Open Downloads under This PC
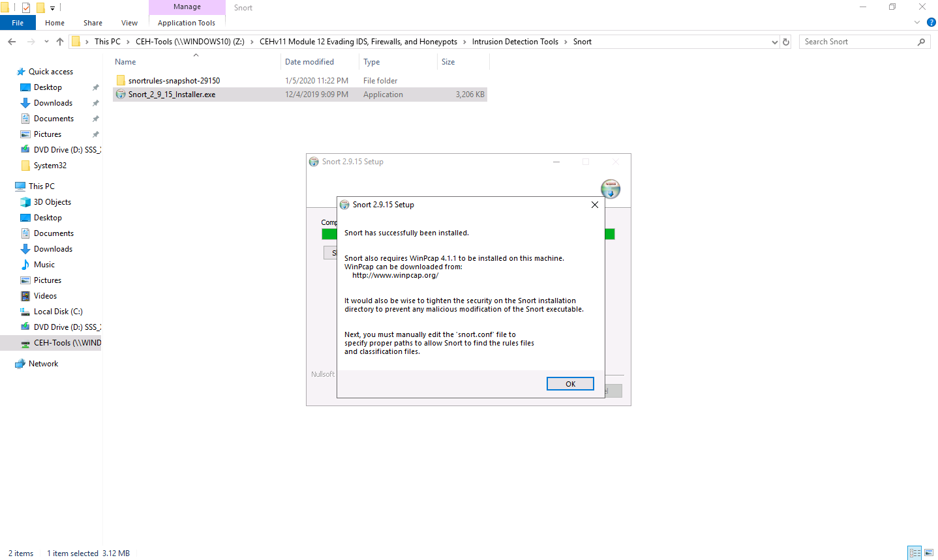 pos(53,249)
